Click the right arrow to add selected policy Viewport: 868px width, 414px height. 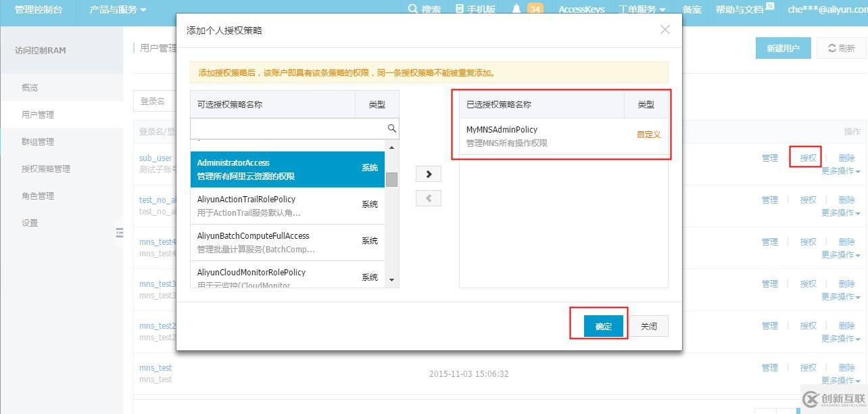click(x=428, y=174)
